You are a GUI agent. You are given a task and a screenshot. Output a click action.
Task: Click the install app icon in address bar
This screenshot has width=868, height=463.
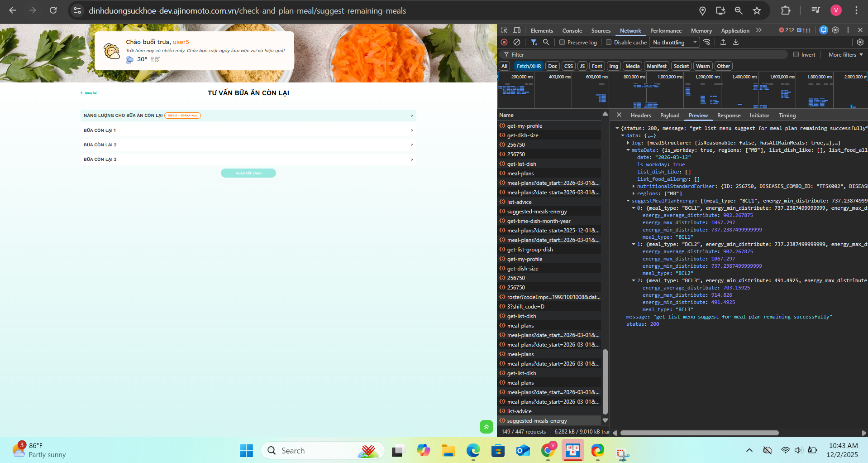click(x=720, y=10)
